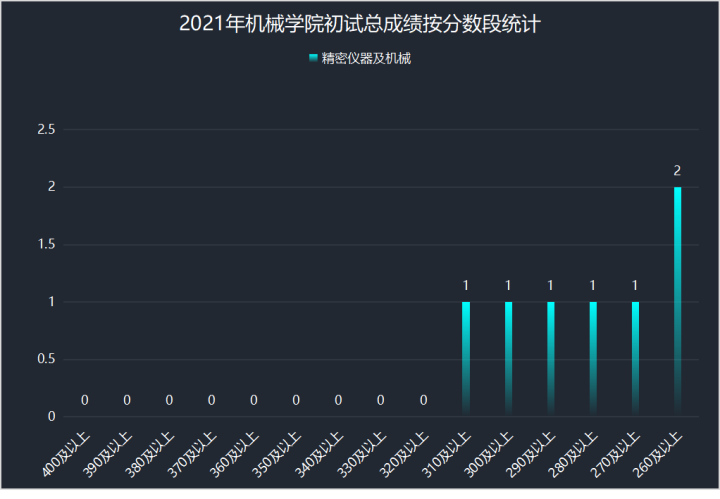Click y-axis tick label 2.5
Image resolution: width=720 pixels, height=499 pixels.
coord(46,130)
